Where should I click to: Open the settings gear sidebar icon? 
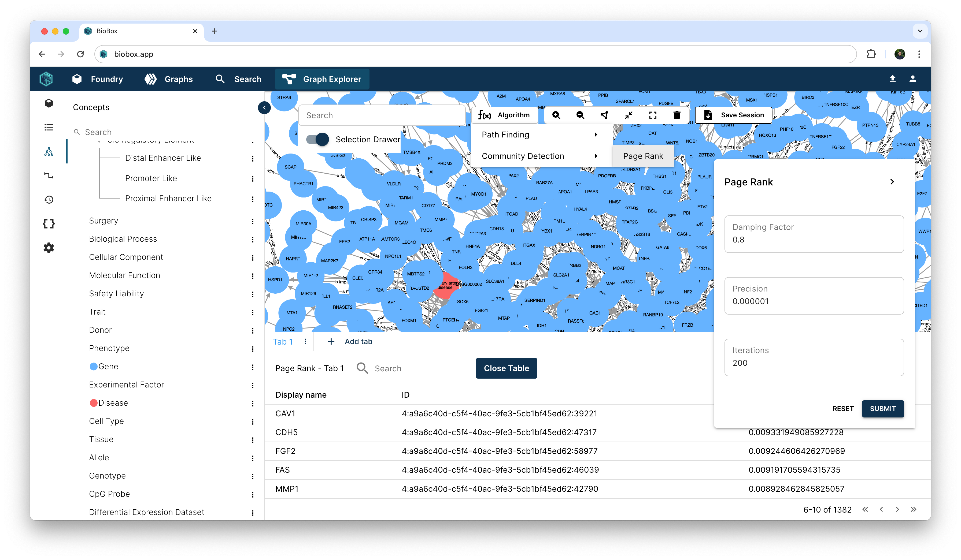point(49,248)
